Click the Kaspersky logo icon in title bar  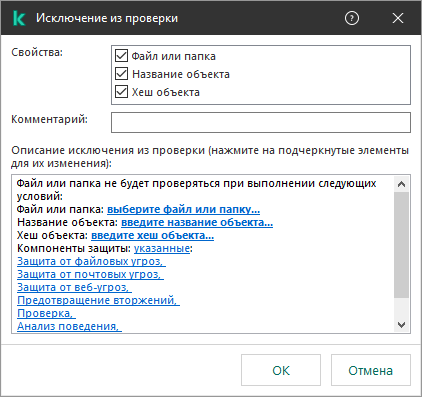(x=19, y=18)
